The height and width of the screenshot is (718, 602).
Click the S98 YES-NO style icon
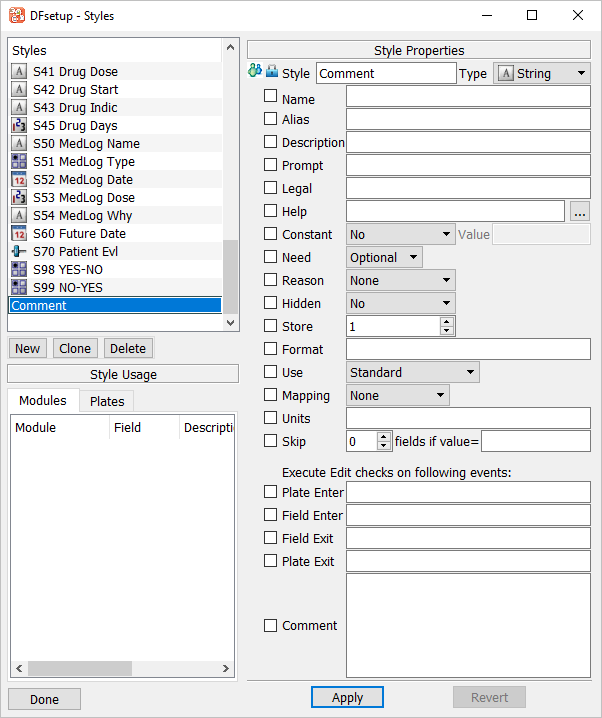pos(19,270)
